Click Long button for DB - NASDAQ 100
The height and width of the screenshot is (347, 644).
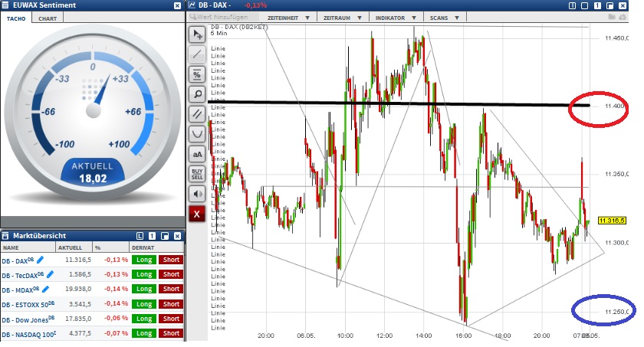pos(144,333)
